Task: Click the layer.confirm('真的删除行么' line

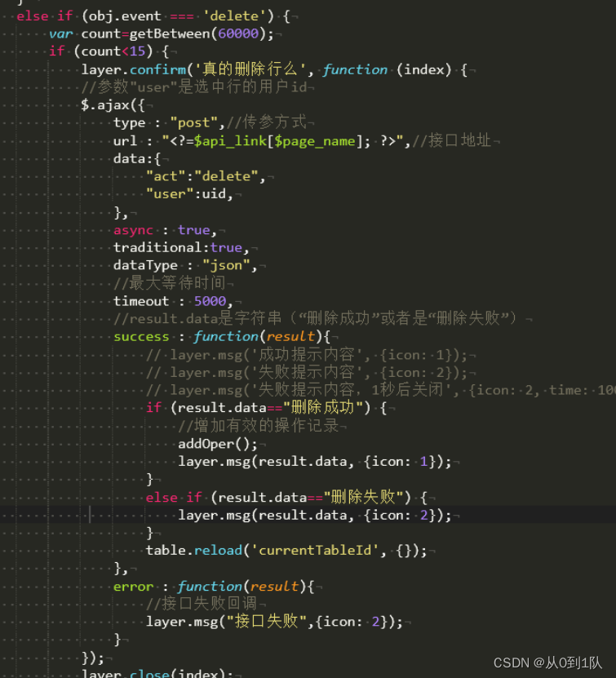Action: coord(274,69)
